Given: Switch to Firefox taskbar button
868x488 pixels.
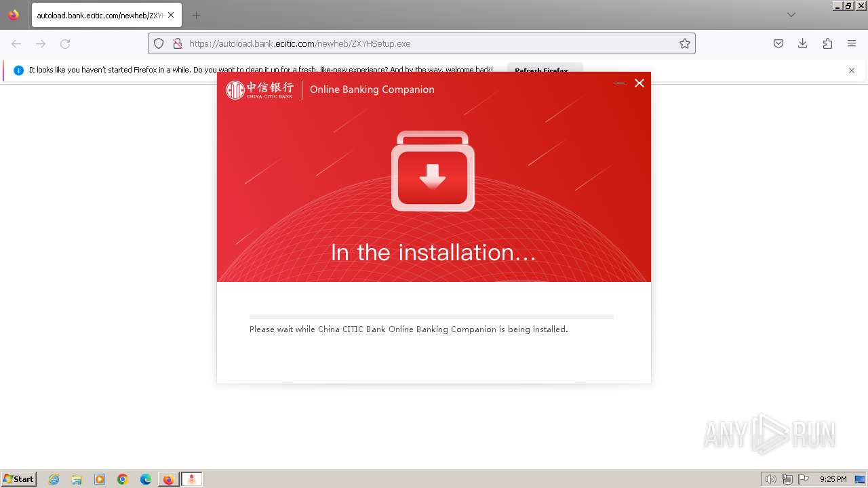Looking at the screenshot, I should pyautogui.click(x=168, y=479).
